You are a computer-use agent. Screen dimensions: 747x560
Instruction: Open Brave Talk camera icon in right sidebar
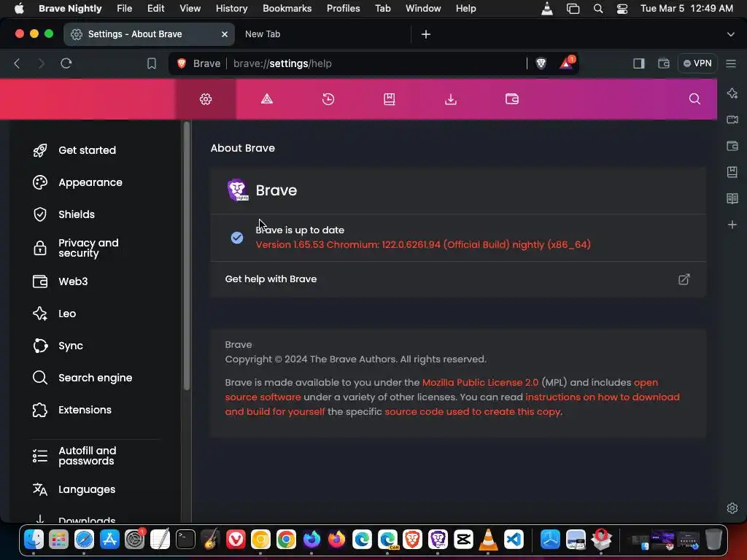click(x=732, y=119)
